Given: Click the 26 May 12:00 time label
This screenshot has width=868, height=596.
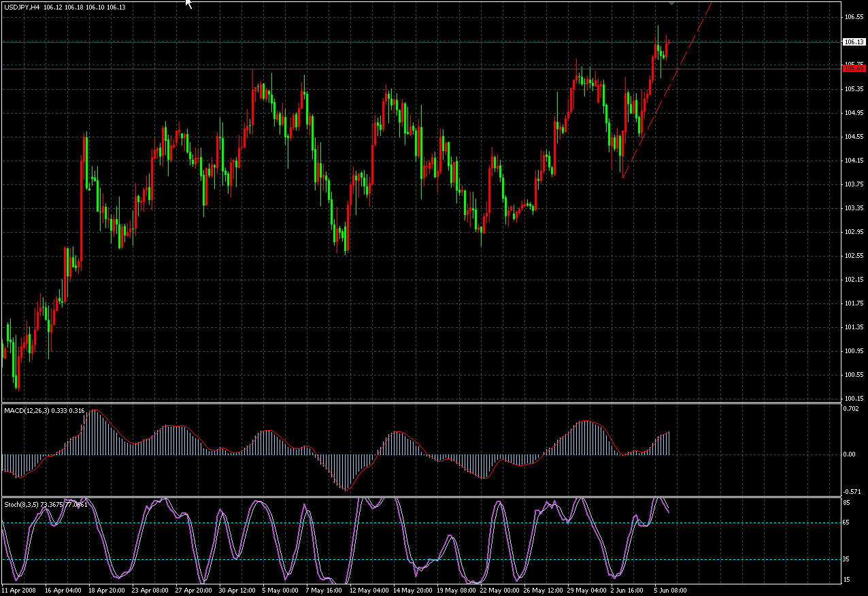Looking at the screenshot, I should (544, 591).
